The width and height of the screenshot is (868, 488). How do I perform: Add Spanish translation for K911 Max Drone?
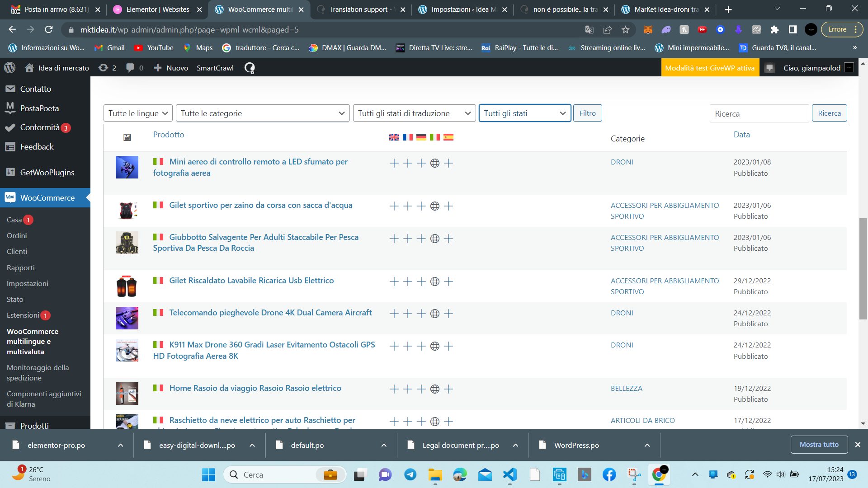448,346
